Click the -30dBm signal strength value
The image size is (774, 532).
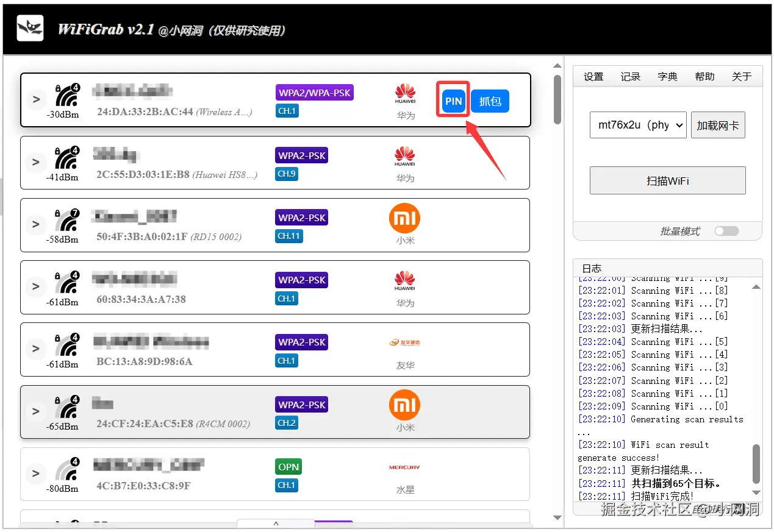62,115
